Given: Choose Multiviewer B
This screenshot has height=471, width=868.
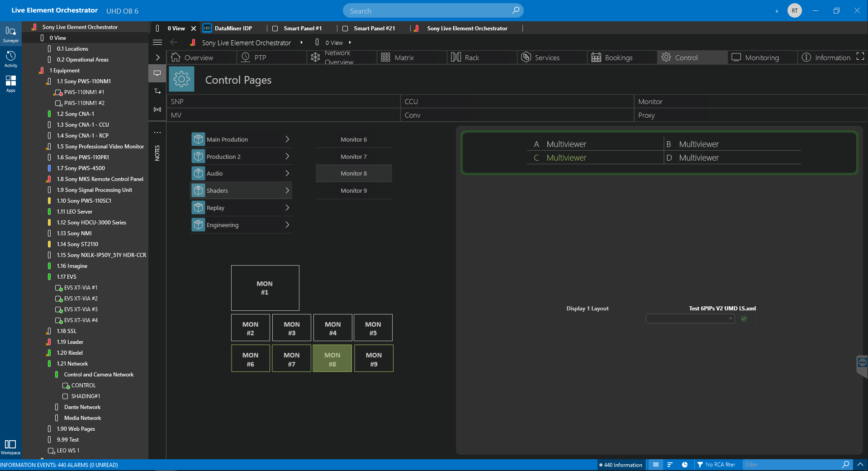Looking at the screenshot, I should (732, 144).
